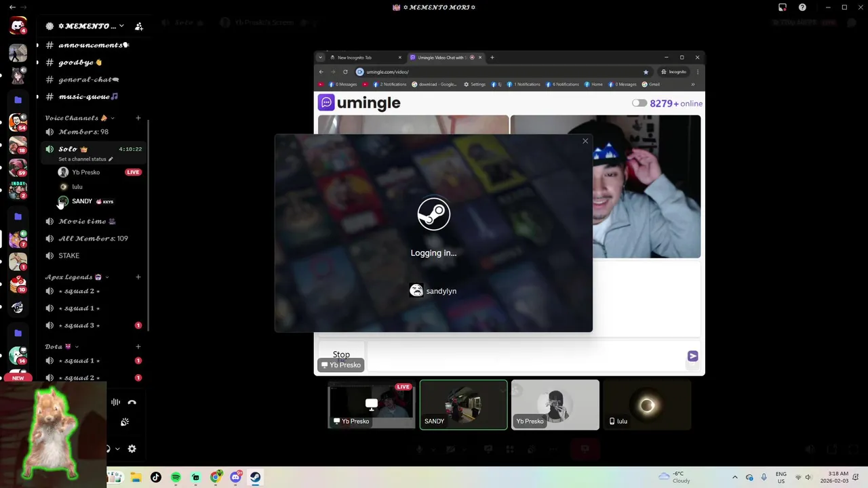
Task: Select the SANDY video tile
Action: tap(464, 405)
